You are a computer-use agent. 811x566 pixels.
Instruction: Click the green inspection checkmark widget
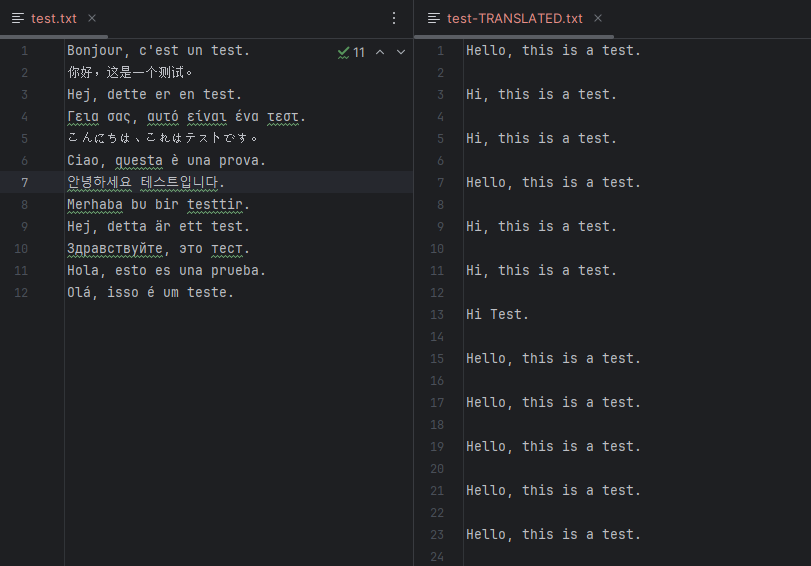click(x=343, y=52)
